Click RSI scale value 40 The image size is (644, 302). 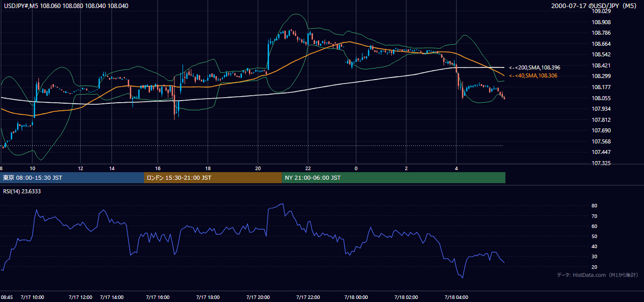(x=594, y=246)
